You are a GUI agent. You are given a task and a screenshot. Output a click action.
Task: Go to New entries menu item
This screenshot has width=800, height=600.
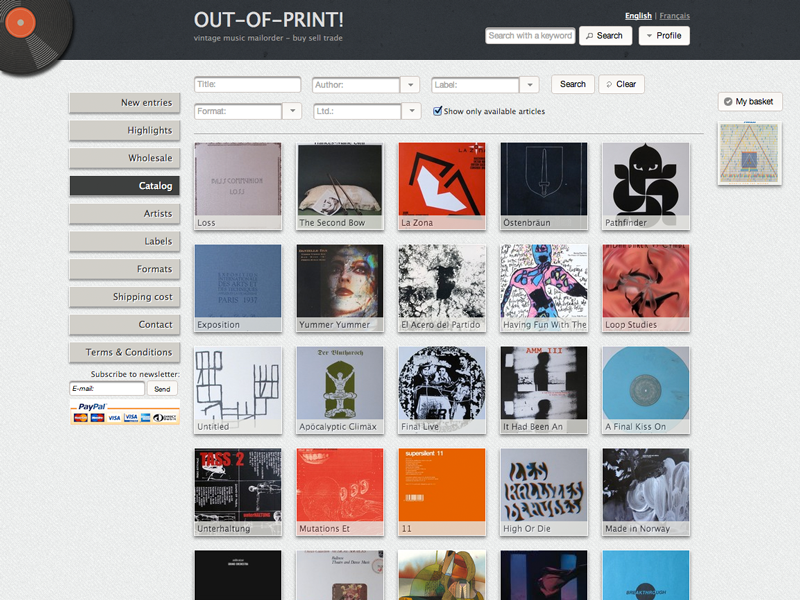click(124, 103)
